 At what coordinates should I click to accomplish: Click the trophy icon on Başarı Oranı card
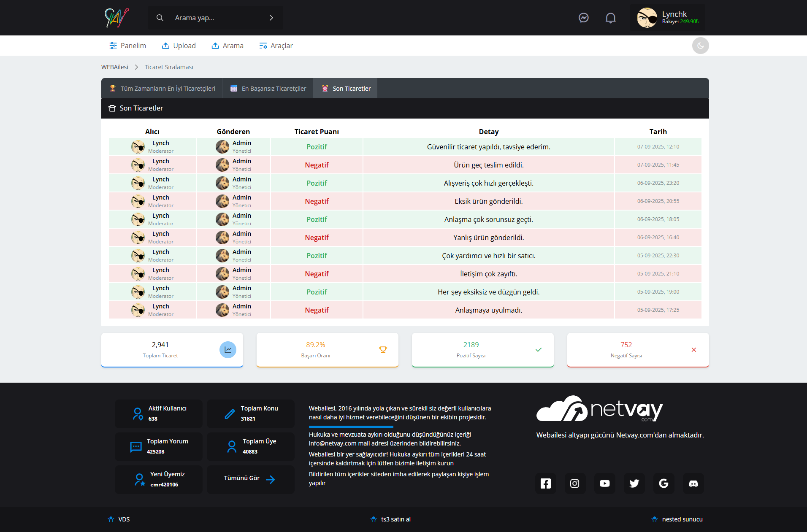point(383,350)
